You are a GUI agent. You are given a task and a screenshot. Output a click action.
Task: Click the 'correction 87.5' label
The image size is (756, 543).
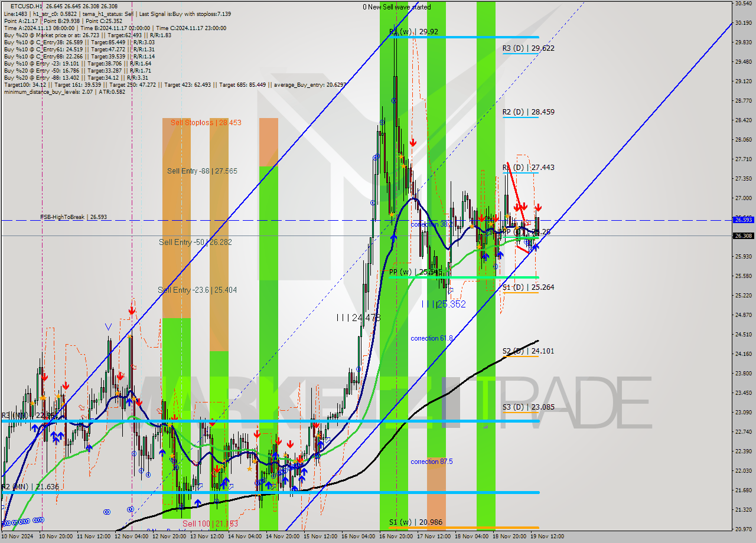tap(432, 462)
